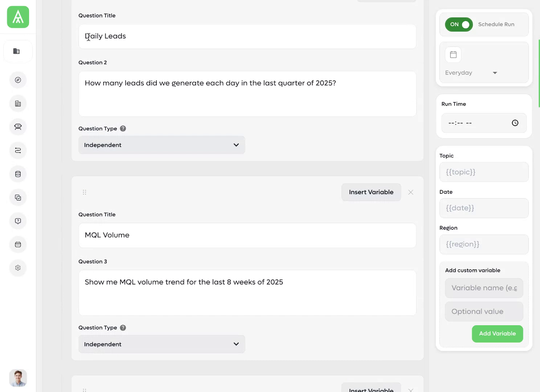Click the clock icon in Run Time field

[x=515, y=123]
